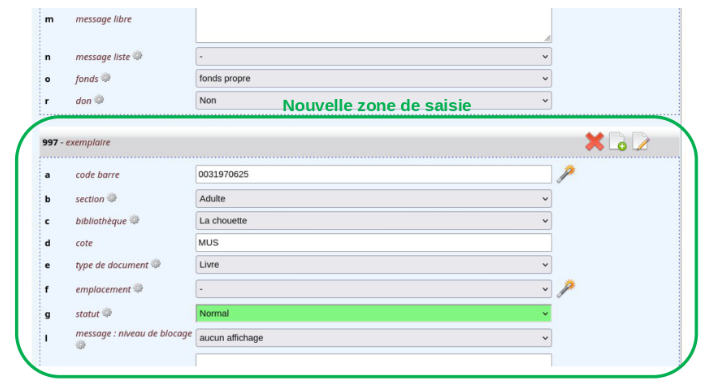This screenshot has width=710, height=386.
Task: Click the gear icon beside bibliothèque
Action: [134, 220]
